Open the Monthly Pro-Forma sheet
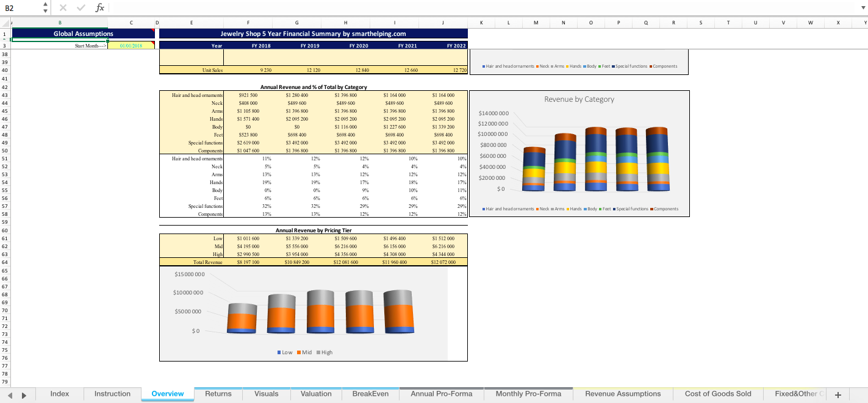Viewport: 868px width, 403px height. 528,394
